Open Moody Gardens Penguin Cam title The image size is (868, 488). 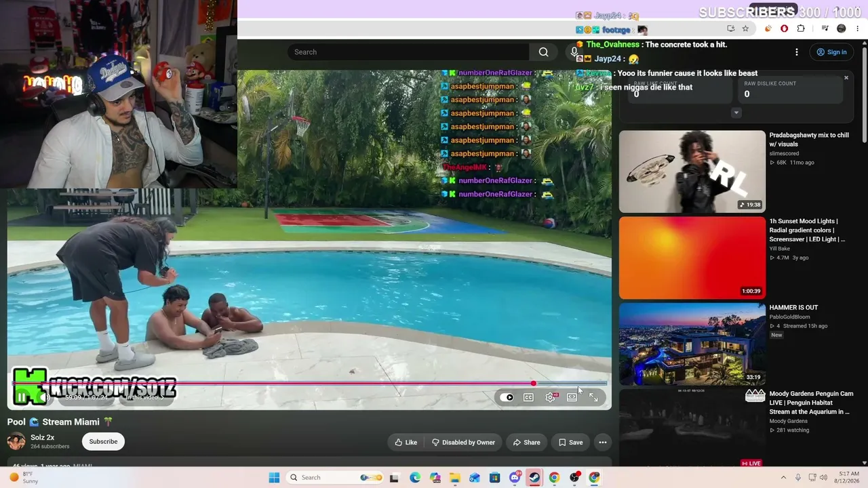tap(811, 403)
